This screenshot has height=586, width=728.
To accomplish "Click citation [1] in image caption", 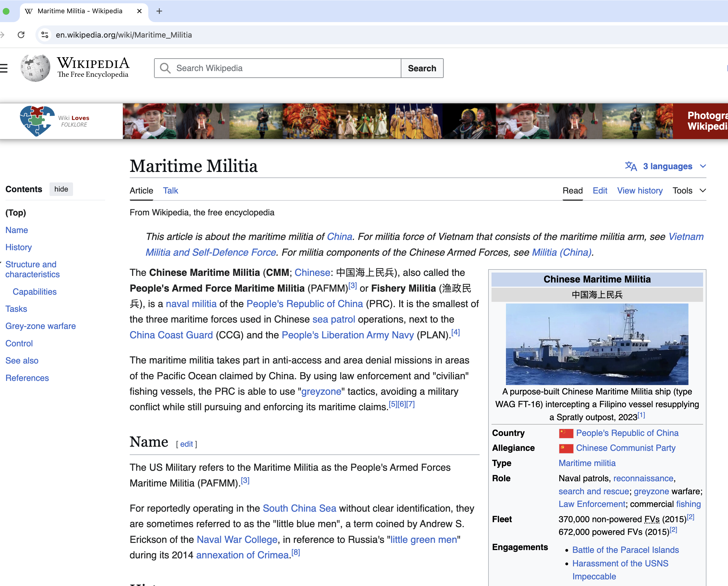I will click(x=641, y=415).
